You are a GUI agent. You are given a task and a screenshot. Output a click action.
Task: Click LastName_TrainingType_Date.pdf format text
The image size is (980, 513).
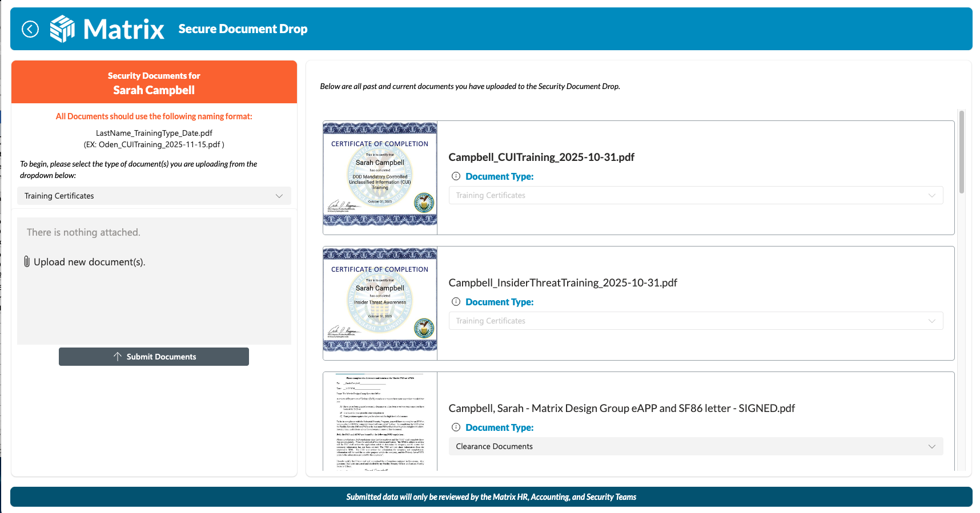[154, 133]
